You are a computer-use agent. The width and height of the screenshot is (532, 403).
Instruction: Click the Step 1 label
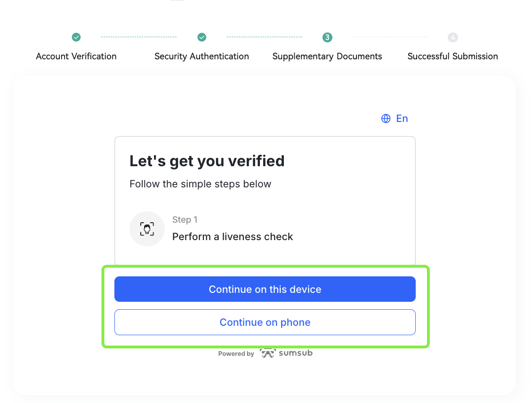[185, 220]
